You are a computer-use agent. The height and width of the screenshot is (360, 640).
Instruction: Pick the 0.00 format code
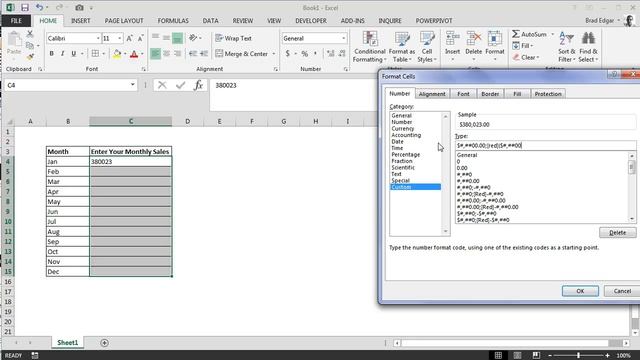462,168
